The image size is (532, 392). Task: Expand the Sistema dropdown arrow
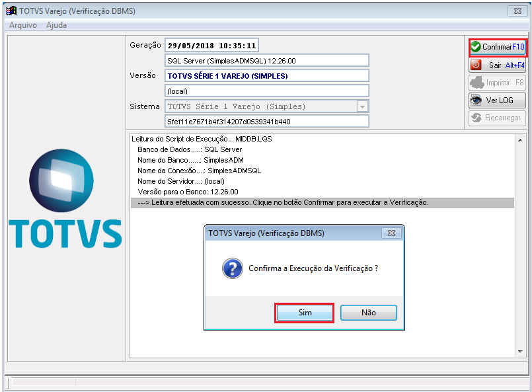pos(362,106)
